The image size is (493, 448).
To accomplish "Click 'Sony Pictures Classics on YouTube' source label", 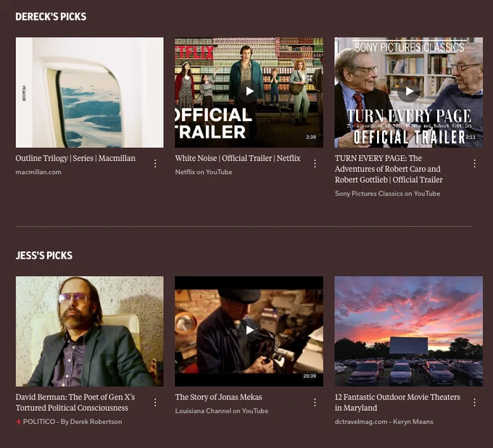I will coord(387,194).
